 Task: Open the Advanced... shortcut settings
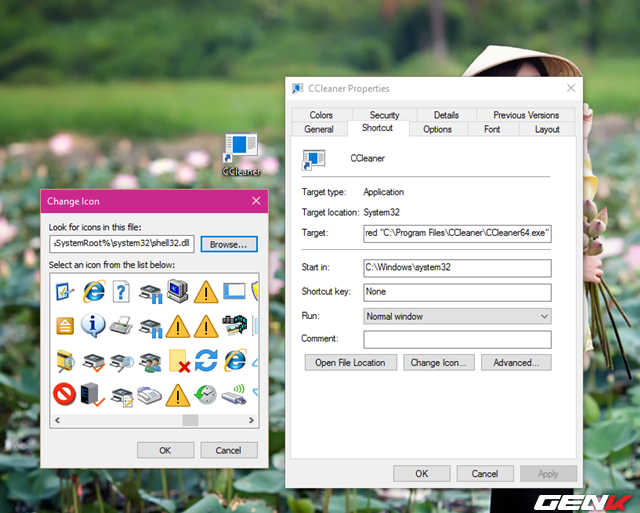(516, 362)
